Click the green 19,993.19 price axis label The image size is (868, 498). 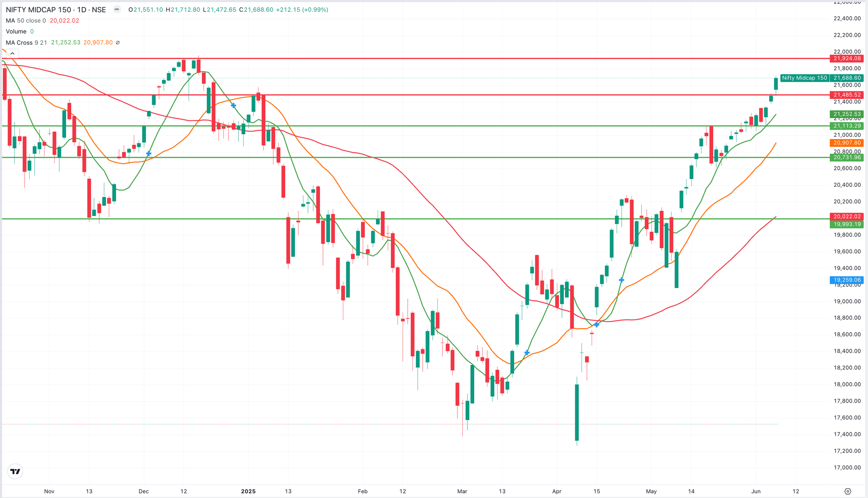coord(846,224)
